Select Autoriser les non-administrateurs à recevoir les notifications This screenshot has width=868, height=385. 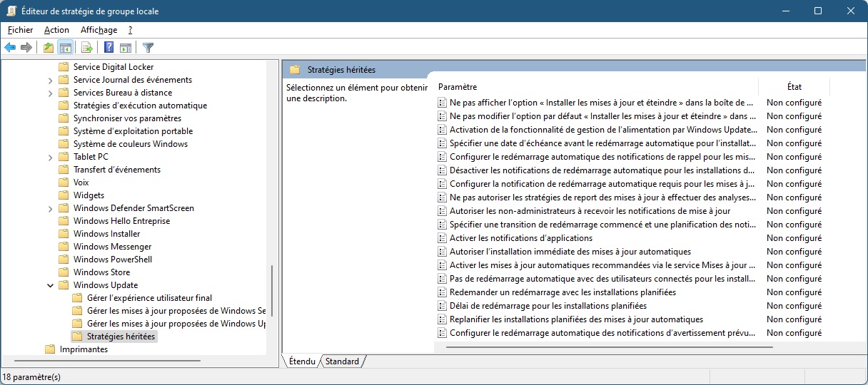pyautogui.click(x=590, y=211)
